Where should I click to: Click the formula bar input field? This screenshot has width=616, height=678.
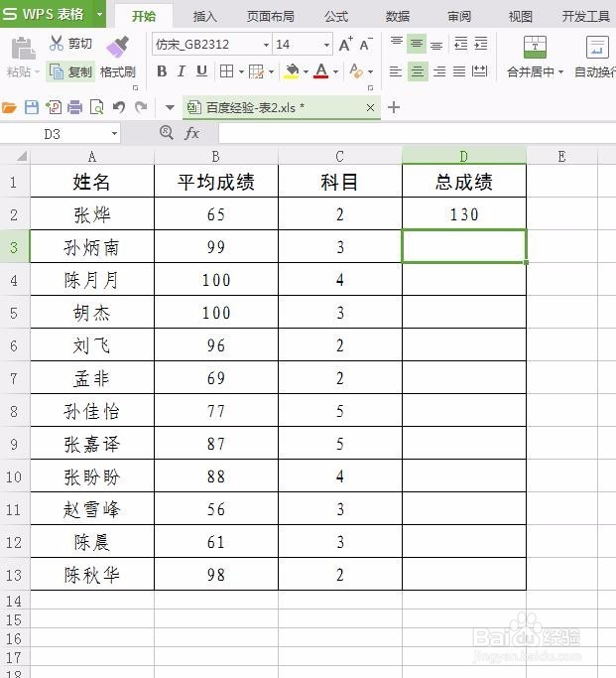pyautogui.click(x=417, y=133)
